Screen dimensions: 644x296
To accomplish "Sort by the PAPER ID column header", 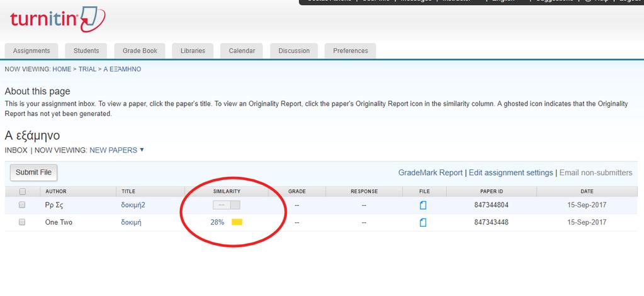I will 491,191.
